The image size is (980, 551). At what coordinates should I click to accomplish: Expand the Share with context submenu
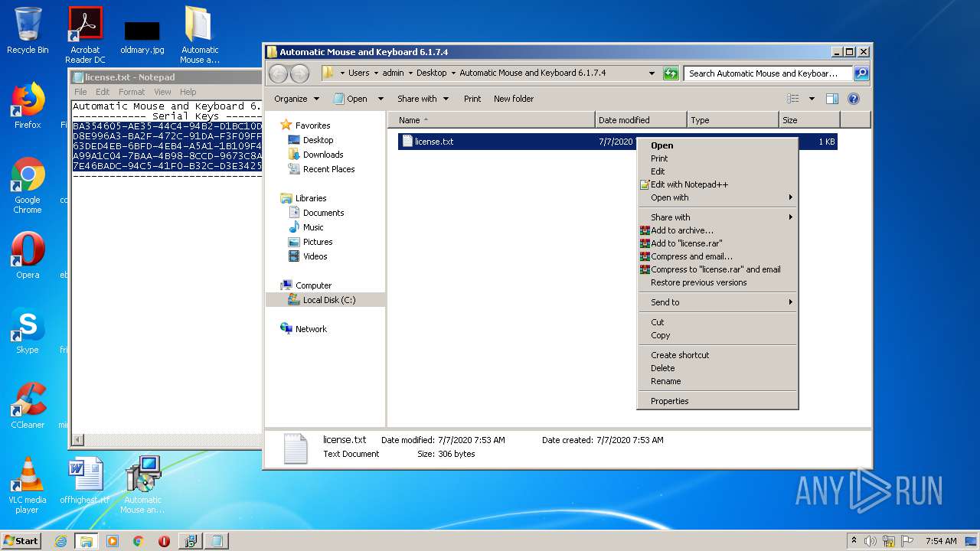[718, 217]
